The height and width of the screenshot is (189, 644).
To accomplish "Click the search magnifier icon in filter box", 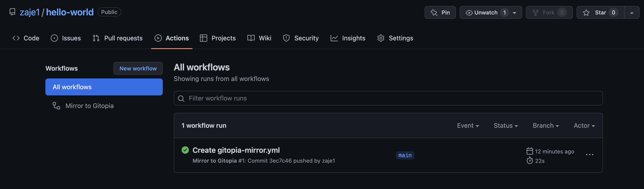I will 181,98.
